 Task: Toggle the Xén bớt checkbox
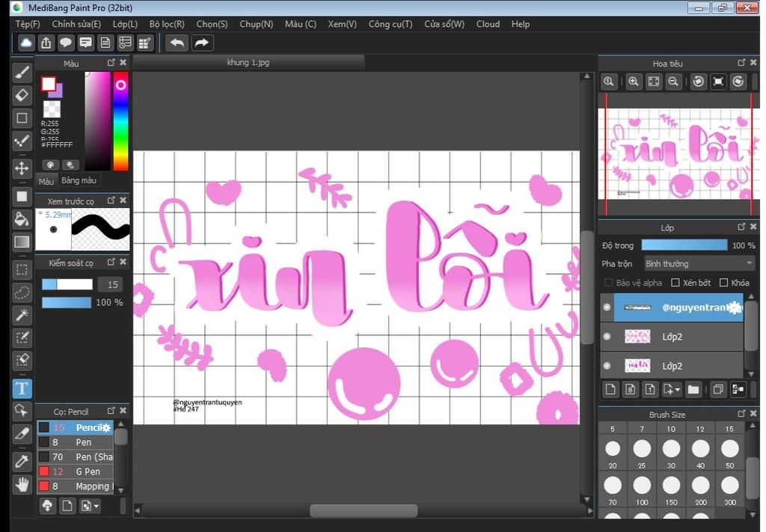pos(675,283)
